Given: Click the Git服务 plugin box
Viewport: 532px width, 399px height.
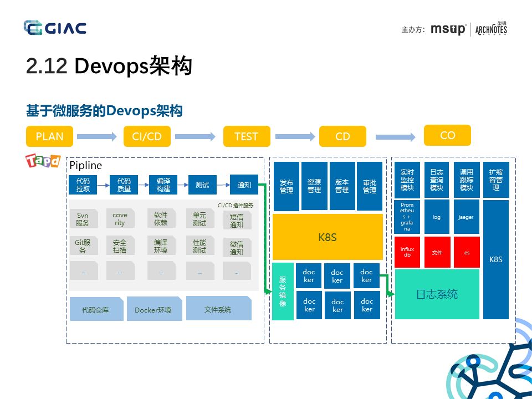Looking at the screenshot, I should click(x=84, y=245).
